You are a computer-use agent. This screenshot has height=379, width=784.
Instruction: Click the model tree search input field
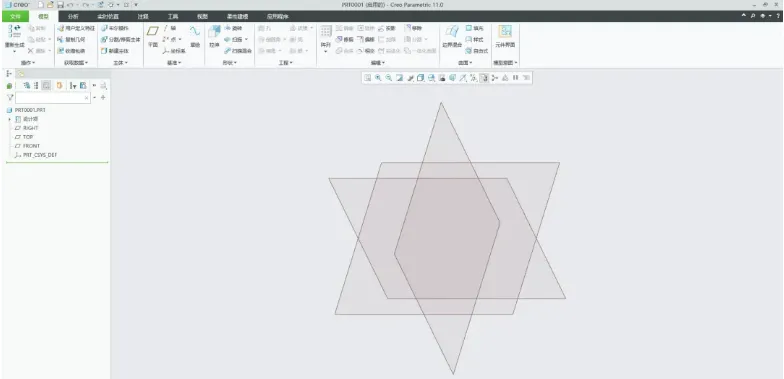[52, 98]
